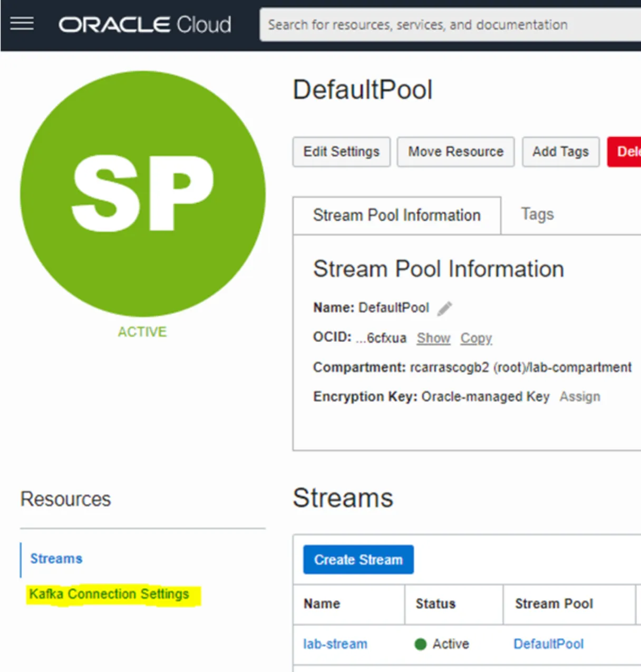The height and width of the screenshot is (672, 641).
Task: Click the ACTIVE status label under icon
Action: tap(142, 332)
